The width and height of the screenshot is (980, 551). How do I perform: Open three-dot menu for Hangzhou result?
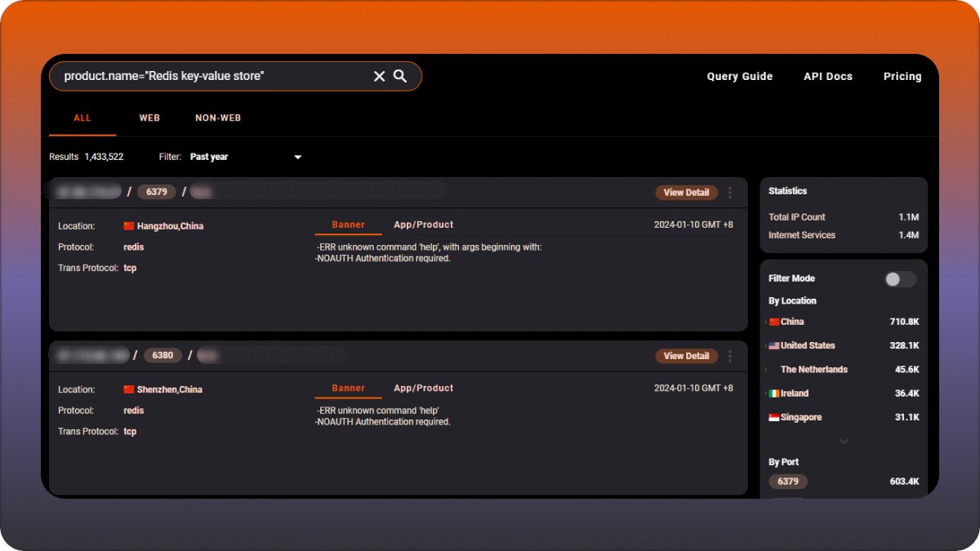[x=730, y=193]
